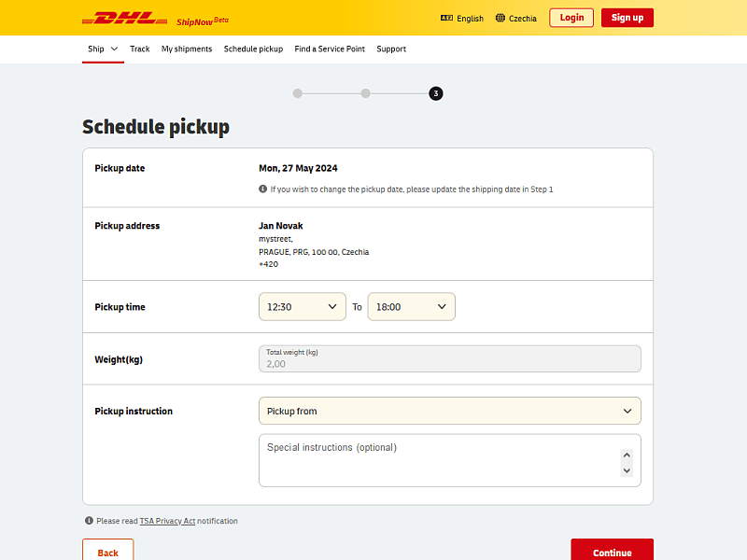Viewport: 747px width, 560px height.
Task: Click the info icon beside pickup date note
Action: (262, 189)
